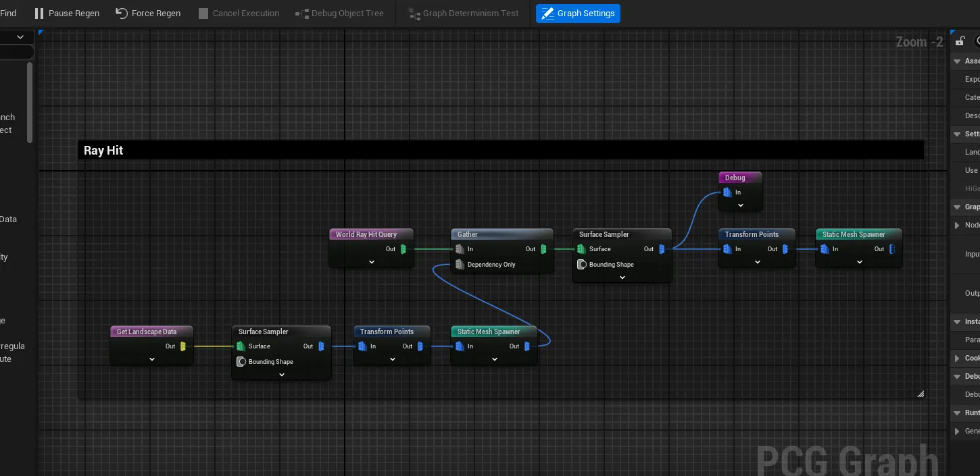
Task: Click the top Transform Points In pin
Action: pos(727,249)
